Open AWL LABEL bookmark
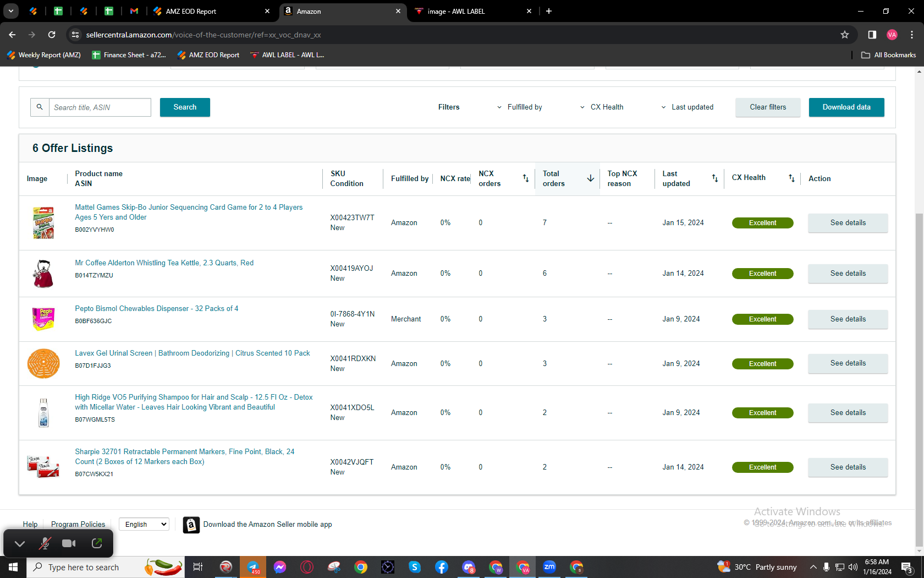This screenshot has height=578, width=924. point(287,55)
